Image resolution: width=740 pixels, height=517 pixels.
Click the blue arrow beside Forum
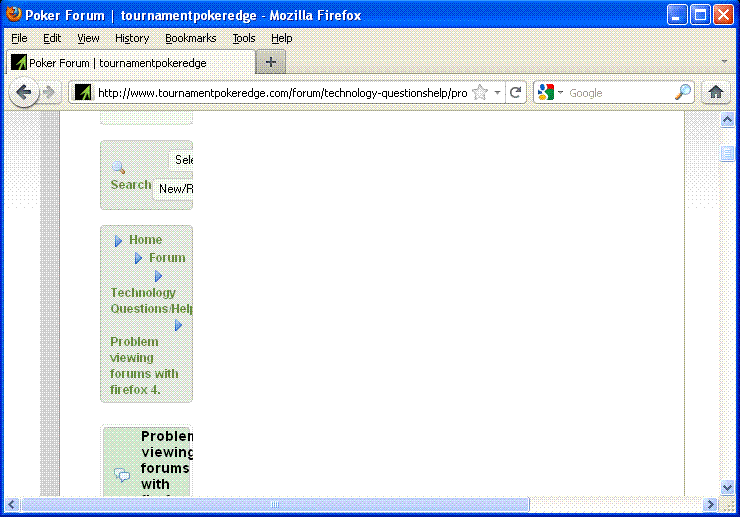[138, 258]
